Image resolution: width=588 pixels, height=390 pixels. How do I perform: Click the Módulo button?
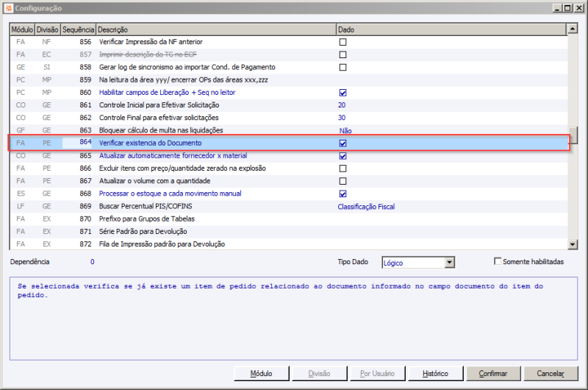pyautogui.click(x=262, y=374)
